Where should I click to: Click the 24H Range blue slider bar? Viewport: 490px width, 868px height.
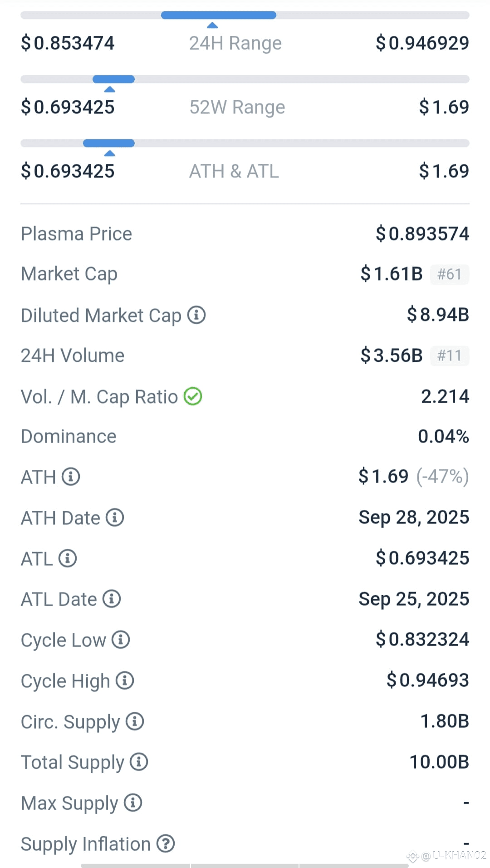point(219,15)
